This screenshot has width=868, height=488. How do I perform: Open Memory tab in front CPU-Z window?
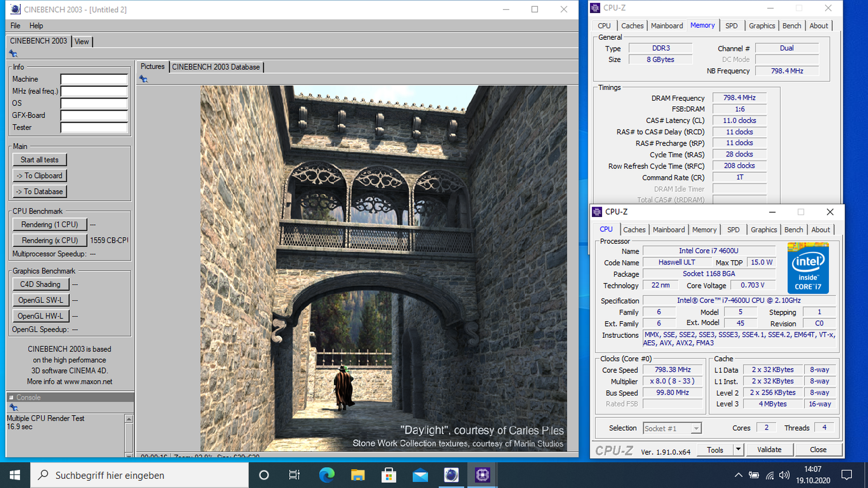click(x=704, y=230)
